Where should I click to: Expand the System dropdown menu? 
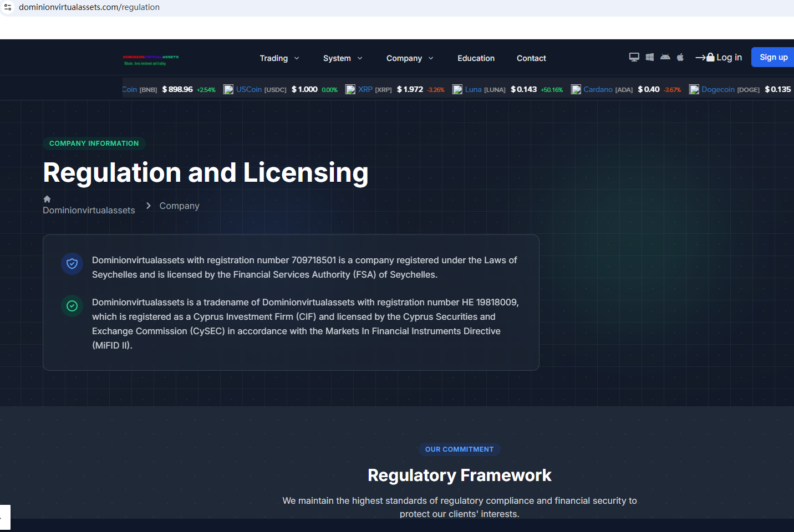click(343, 58)
